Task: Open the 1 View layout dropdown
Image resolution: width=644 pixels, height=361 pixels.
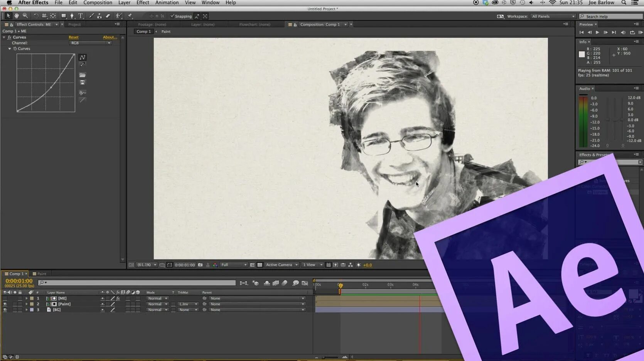Action: 312,265
